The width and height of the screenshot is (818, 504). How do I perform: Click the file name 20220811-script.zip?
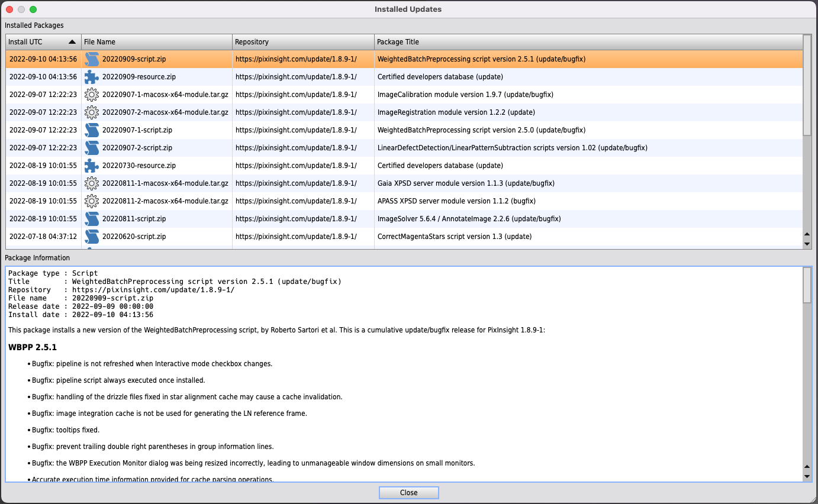coord(134,219)
